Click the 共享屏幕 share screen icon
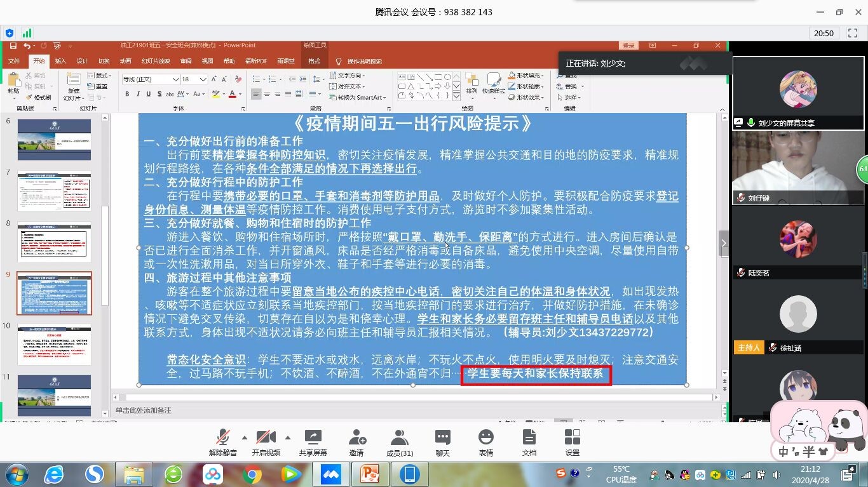Screen dimensions: 868x487 [x=313, y=442]
